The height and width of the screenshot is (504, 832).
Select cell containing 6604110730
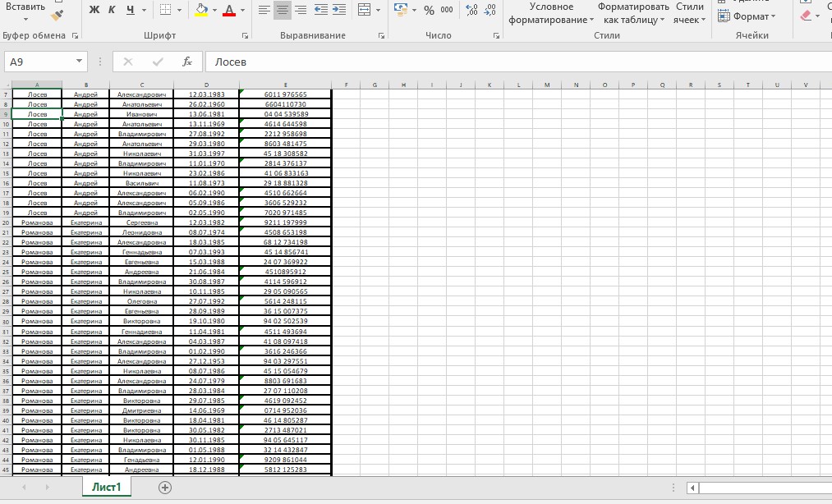point(286,104)
